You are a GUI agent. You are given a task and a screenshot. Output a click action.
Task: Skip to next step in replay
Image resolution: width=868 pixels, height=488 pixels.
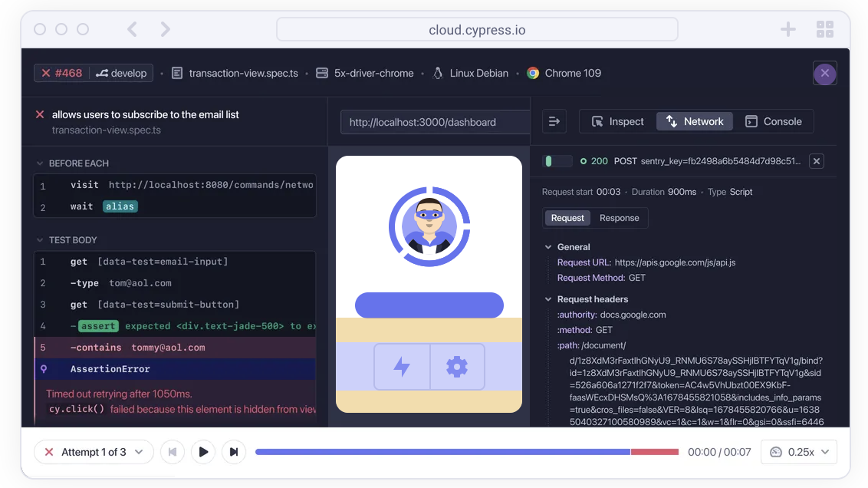coord(234,452)
